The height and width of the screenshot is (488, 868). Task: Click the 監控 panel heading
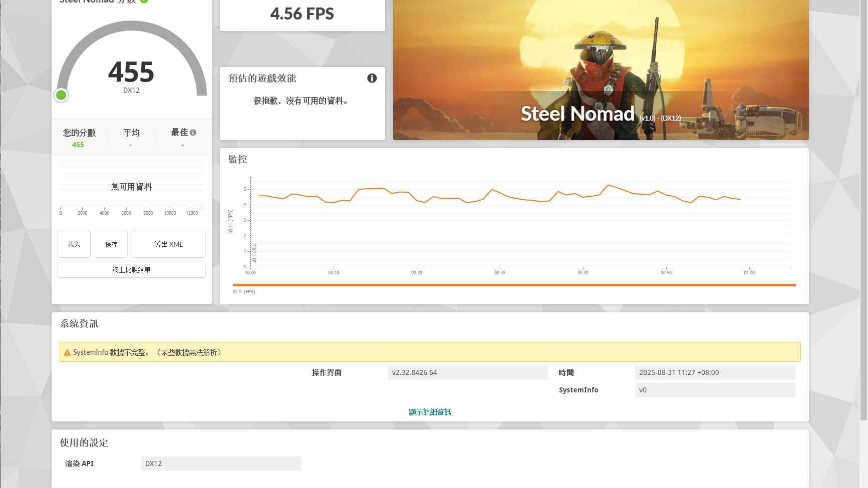[238, 159]
